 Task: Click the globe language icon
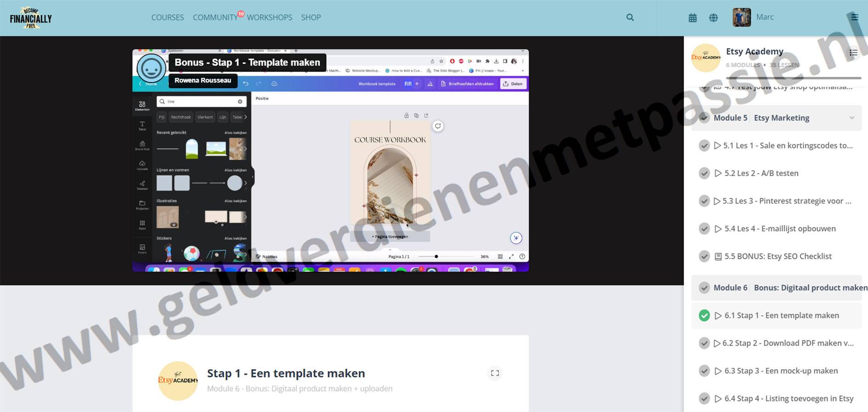pyautogui.click(x=713, y=18)
